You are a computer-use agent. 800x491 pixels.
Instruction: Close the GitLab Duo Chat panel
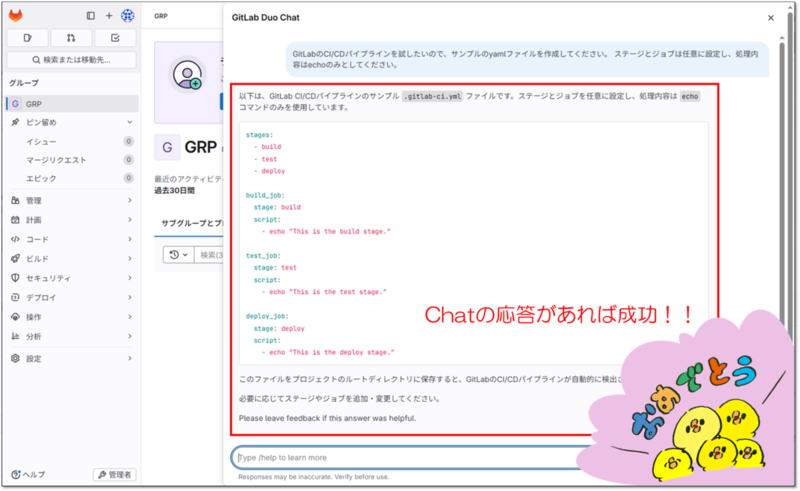[770, 18]
